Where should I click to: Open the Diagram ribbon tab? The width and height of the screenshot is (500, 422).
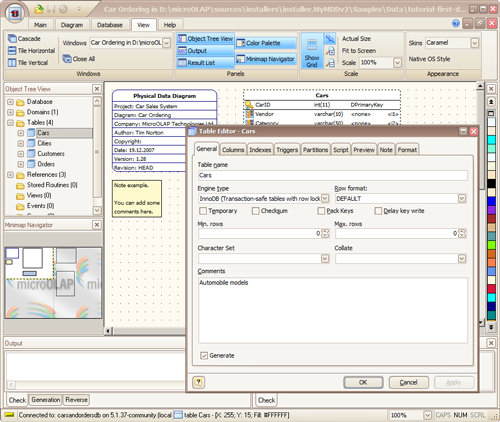coord(72,25)
